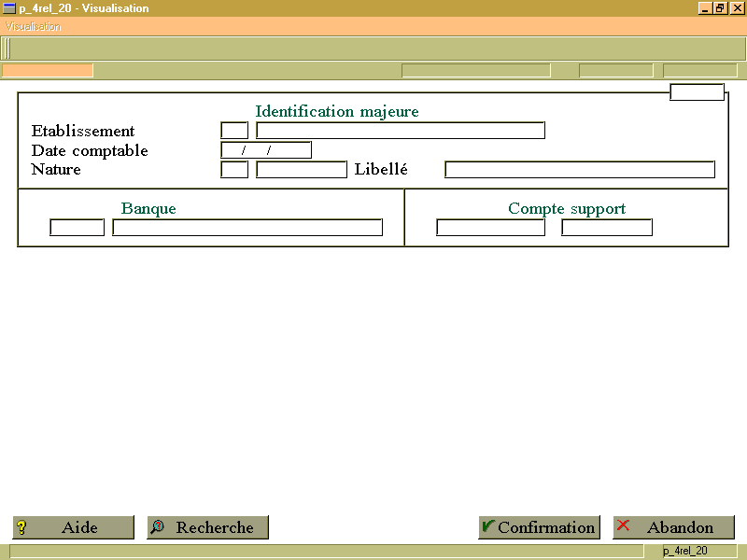Click the application icon in title bar
Image resolution: width=747 pixels, height=560 pixels.
pos(9,8)
